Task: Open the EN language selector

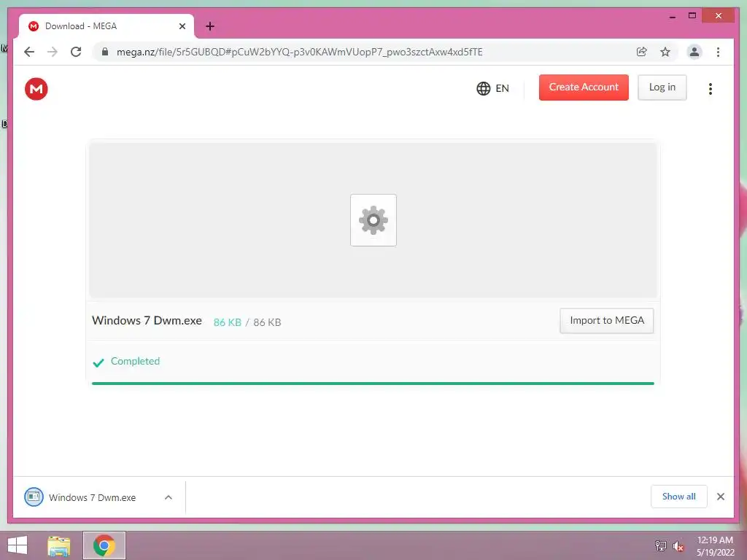Action: pyautogui.click(x=492, y=88)
